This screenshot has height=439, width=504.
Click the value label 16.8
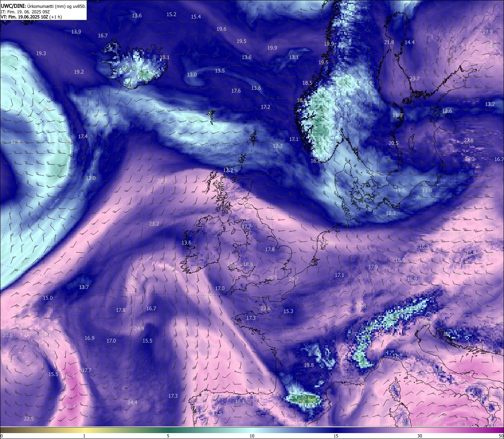pyautogui.click(x=315, y=161)
